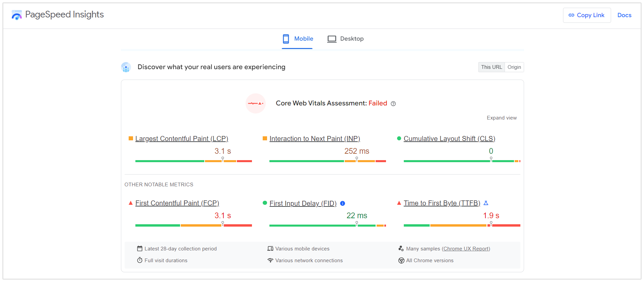Click the PageSpeed Insights logo icon
The image size is (644, 282).
click(x=16, y=15)
